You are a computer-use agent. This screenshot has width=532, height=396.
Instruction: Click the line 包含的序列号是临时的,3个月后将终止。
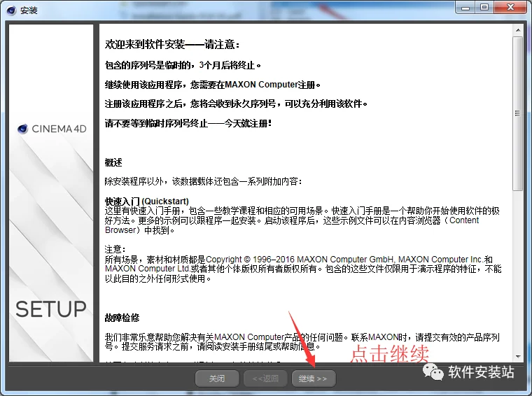pos(183,65)
